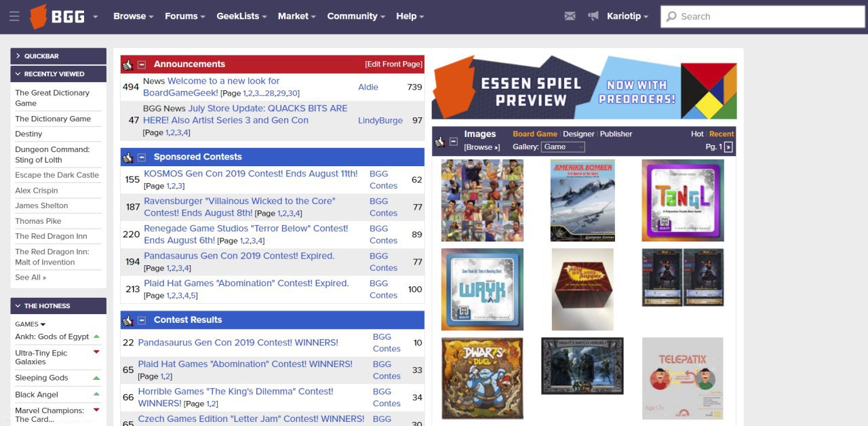The width and height of the screenshot is (868, 426).
Task: Open Amerika Bomber image thumbnail
Action: click(583, 201)
